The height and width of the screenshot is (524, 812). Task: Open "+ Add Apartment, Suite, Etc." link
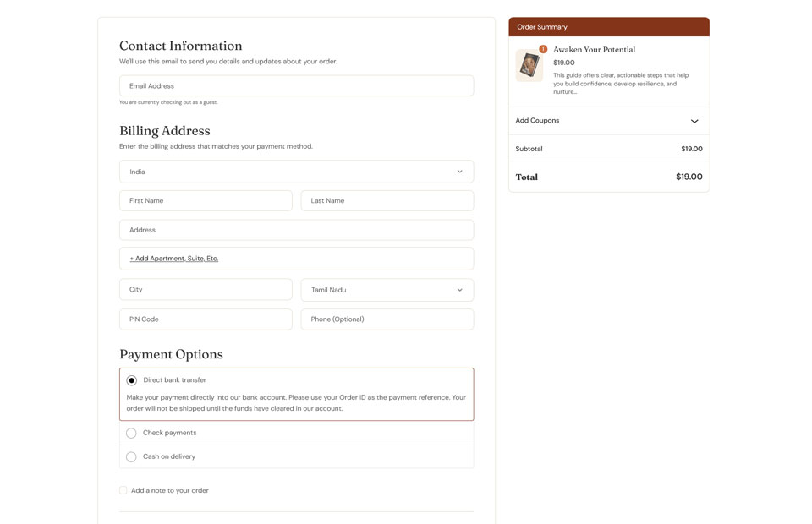[173, 258]
